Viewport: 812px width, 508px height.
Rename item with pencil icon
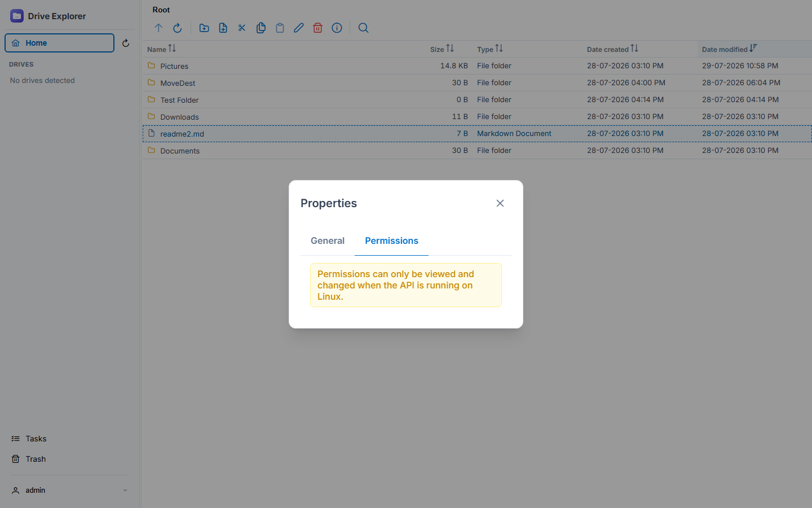tap(299, 28)
